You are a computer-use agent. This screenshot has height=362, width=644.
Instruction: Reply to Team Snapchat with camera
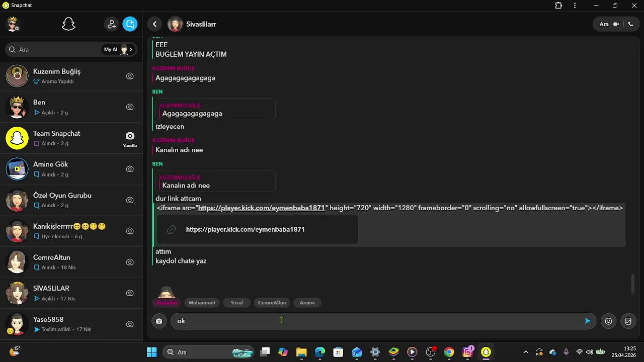click(130, 138)
